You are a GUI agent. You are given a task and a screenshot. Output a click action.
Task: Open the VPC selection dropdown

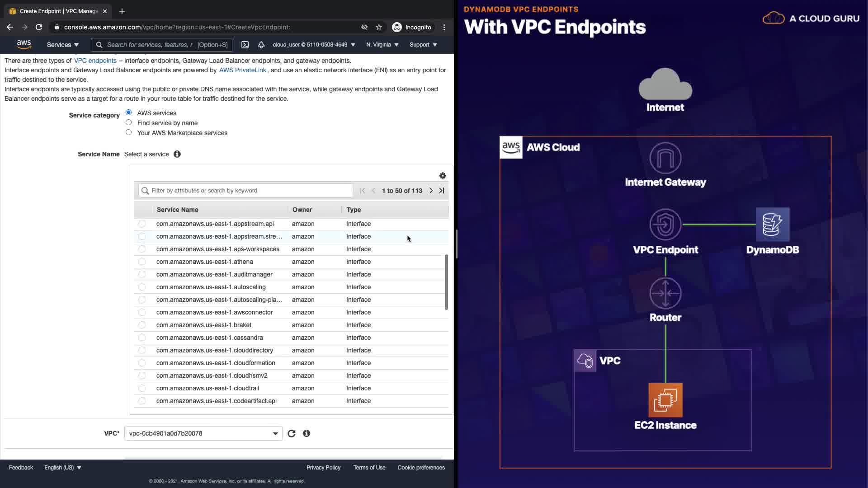click(203, 433)
